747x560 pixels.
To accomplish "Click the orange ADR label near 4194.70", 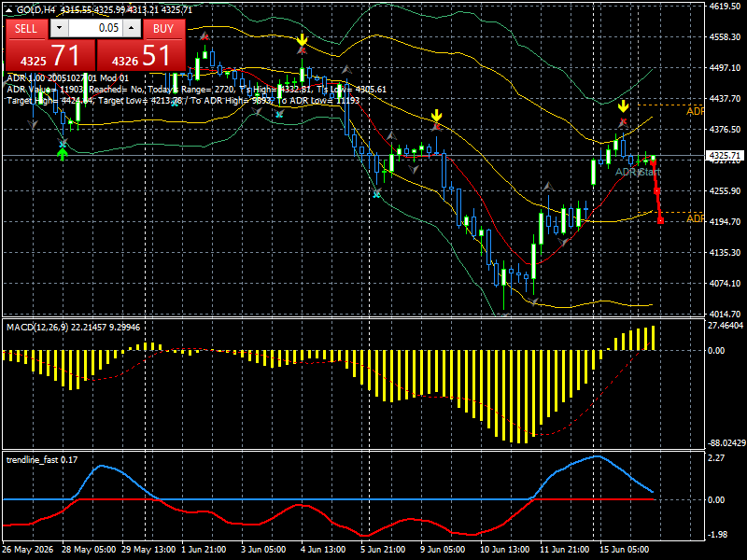I will click(x=695, y=218).
